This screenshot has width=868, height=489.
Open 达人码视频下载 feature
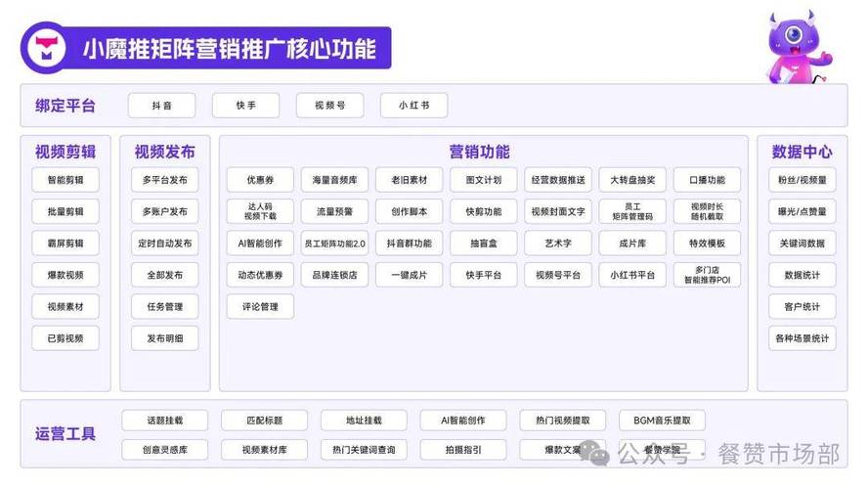260,211
